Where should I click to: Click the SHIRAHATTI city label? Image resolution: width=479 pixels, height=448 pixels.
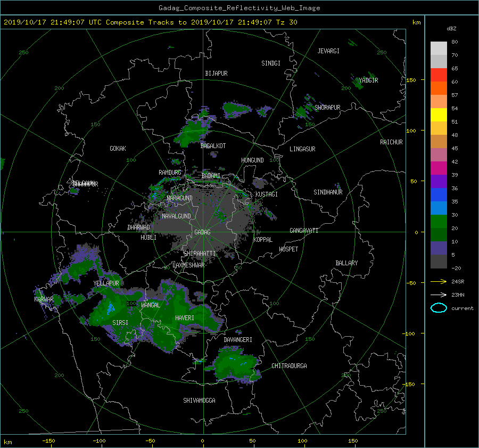pyautogui.click(x=200, y=254)
